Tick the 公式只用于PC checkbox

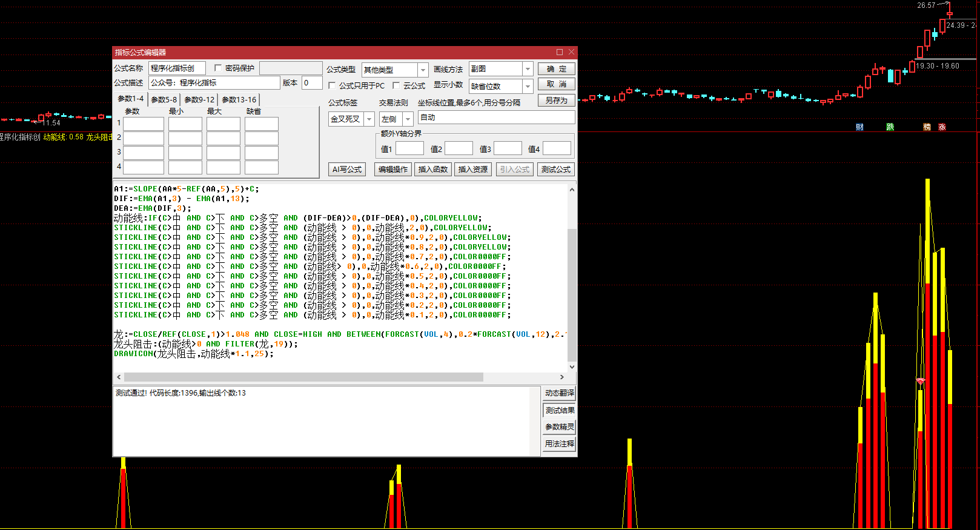click(332, 86)
